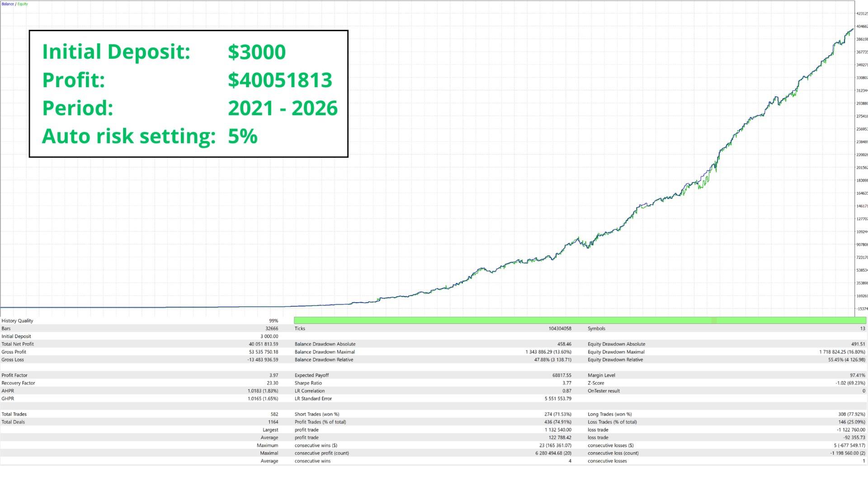Click the Auto risk setting 5% text
This screenshot has width=868, height=488.
point(242,136)
